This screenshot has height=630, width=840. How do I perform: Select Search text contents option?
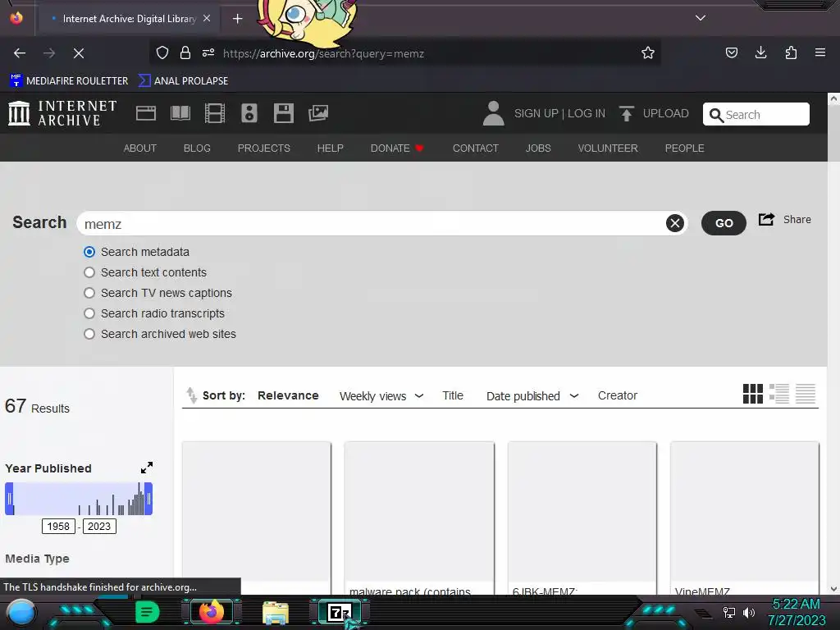pos(89,272)
